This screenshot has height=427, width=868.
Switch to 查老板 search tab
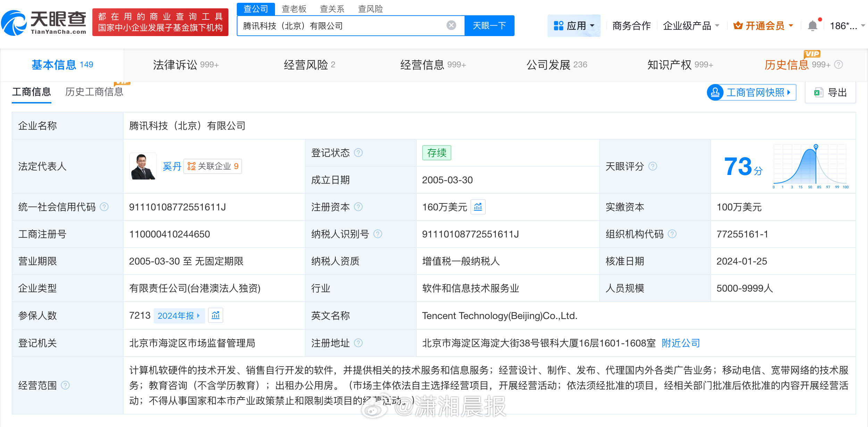294,9
